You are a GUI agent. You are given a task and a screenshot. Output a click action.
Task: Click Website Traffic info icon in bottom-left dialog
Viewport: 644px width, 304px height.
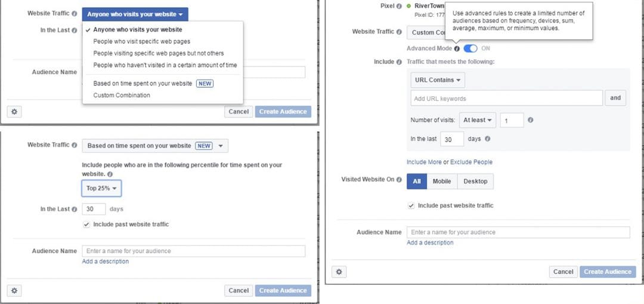(75, 145)
